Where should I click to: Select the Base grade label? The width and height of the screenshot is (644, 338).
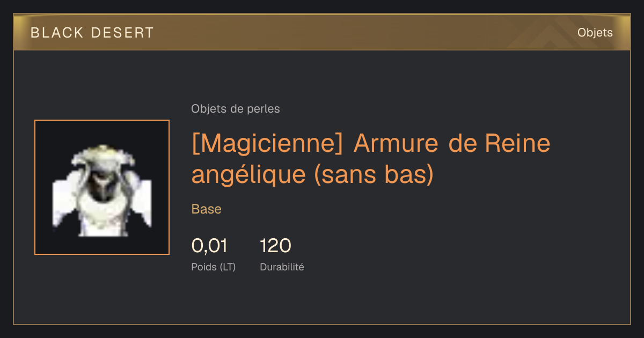pos(207,209)
